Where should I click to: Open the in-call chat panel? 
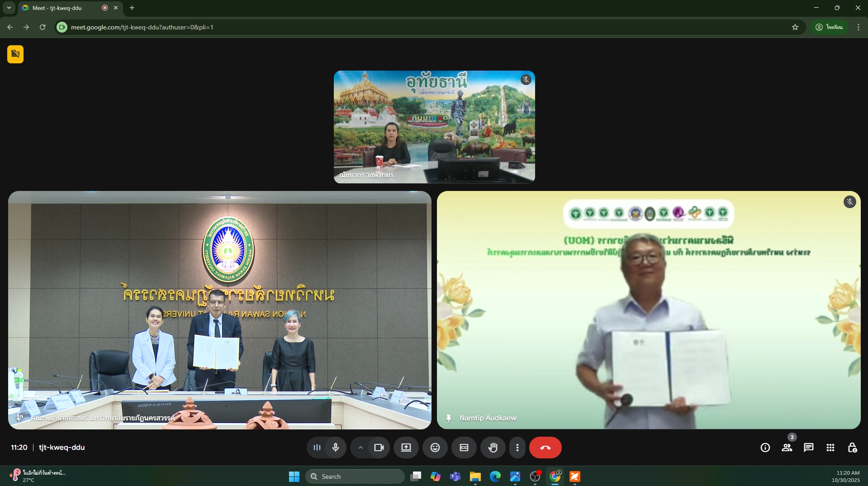click(x=808, y=448)
